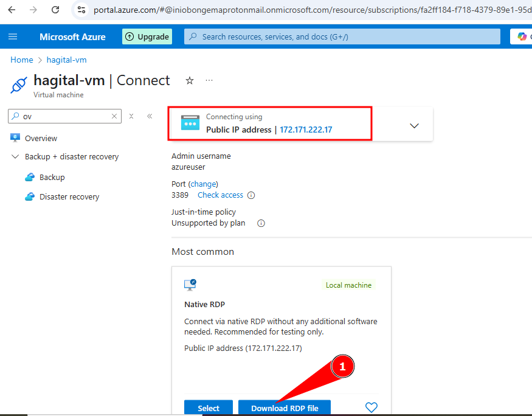Screen dimensions: 532x416
Task: Collapse the Backup + disaster recovery group
Action: 15,156
